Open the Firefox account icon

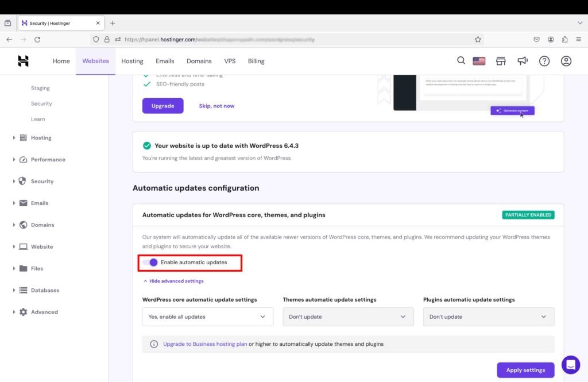click(x=551, y=40)
